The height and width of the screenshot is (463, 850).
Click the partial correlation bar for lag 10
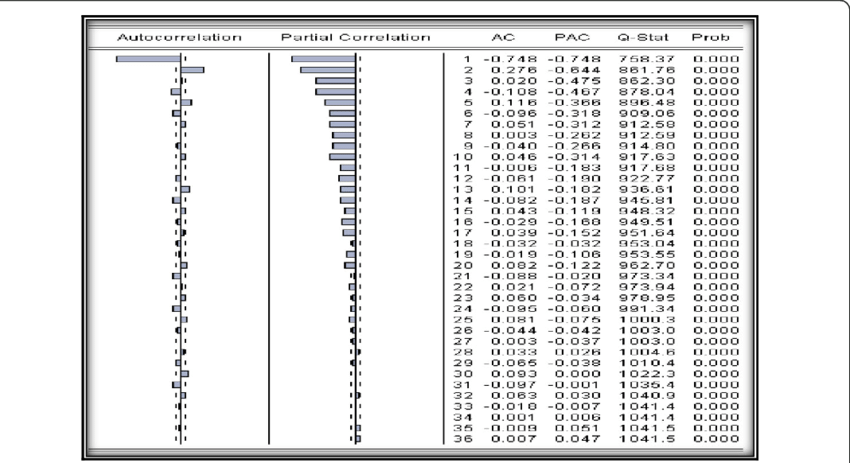tap(343, 157)
